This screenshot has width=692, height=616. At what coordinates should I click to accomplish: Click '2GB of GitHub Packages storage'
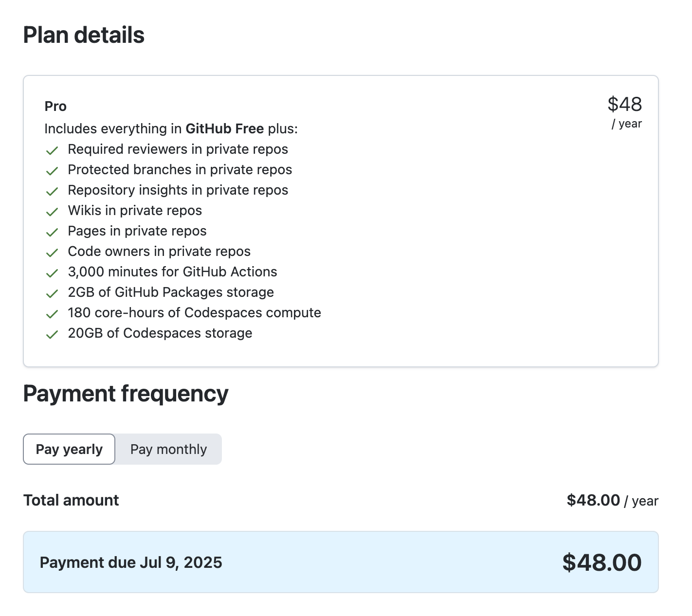coord(171,292)
